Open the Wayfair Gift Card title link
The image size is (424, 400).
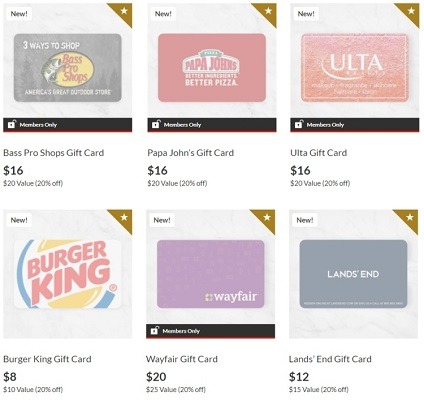(x=182, y=359)
